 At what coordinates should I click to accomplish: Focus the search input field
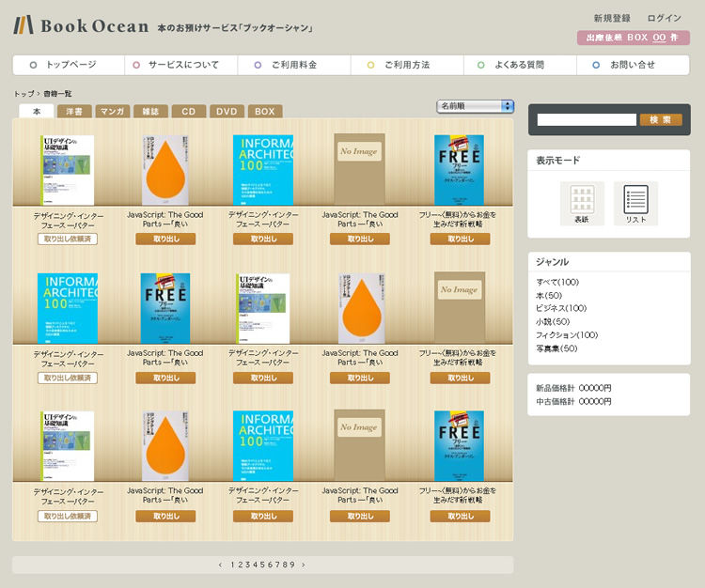point(587,119)
